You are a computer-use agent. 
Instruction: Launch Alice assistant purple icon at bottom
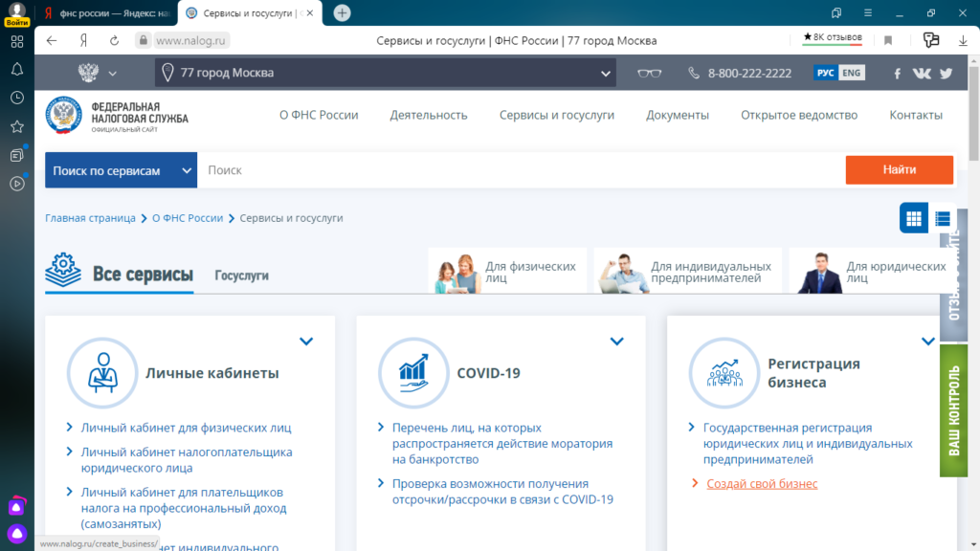click(x=17, y=534)
